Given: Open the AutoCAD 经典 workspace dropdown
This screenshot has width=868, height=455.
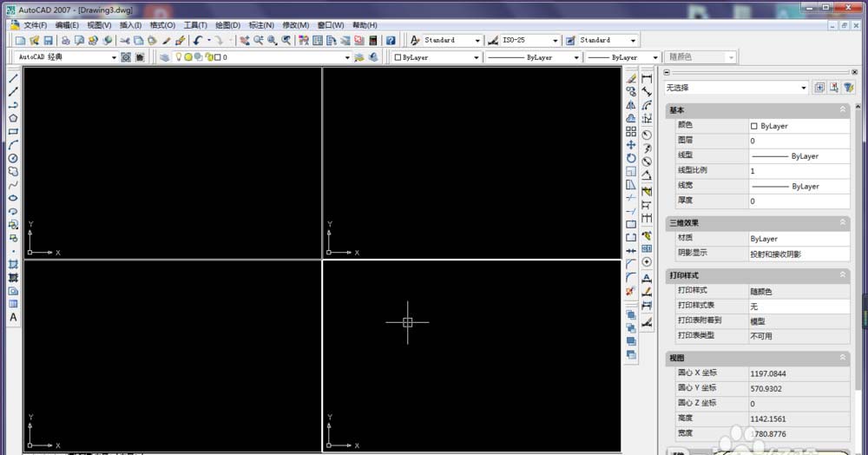Looking at the screenshot, I should tap(114, 57).
